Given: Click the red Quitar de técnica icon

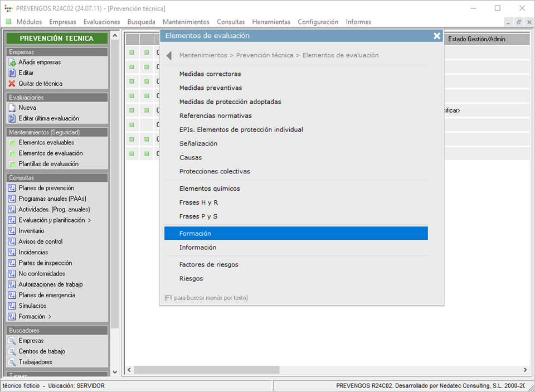Looking at the screenshot, I should [13, 84].
